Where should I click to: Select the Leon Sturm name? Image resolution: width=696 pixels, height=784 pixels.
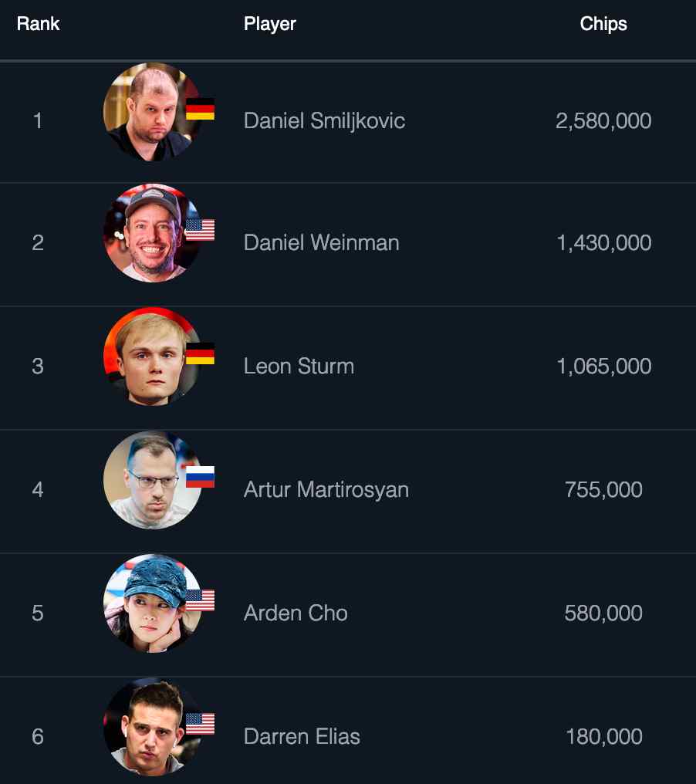point(299,366)
